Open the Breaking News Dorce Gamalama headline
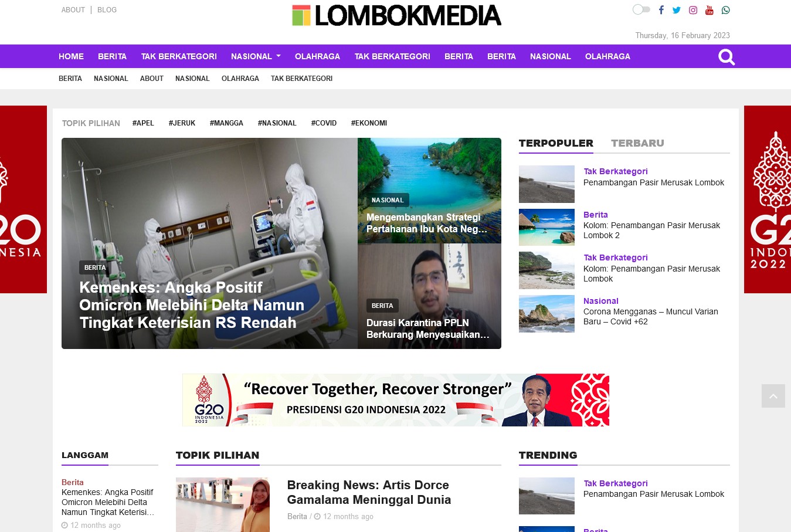Screen dimensions: 791x532 click(x=369, y=492)
